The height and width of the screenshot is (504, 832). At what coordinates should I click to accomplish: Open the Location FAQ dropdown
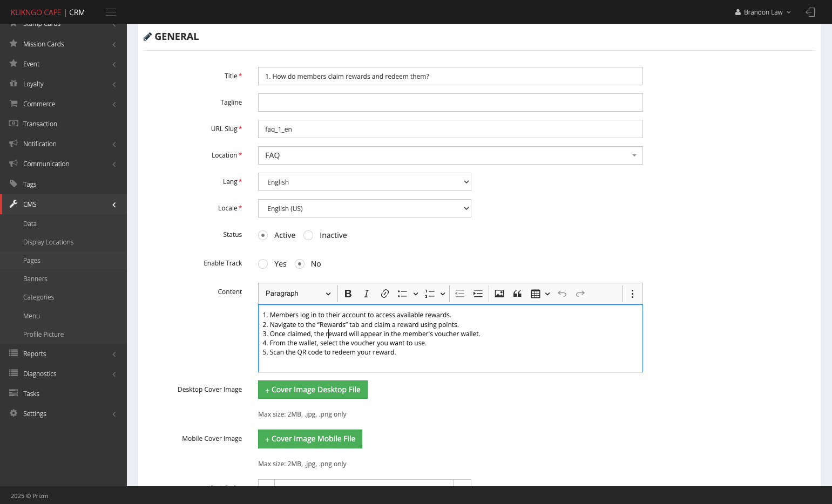[450, 155]
